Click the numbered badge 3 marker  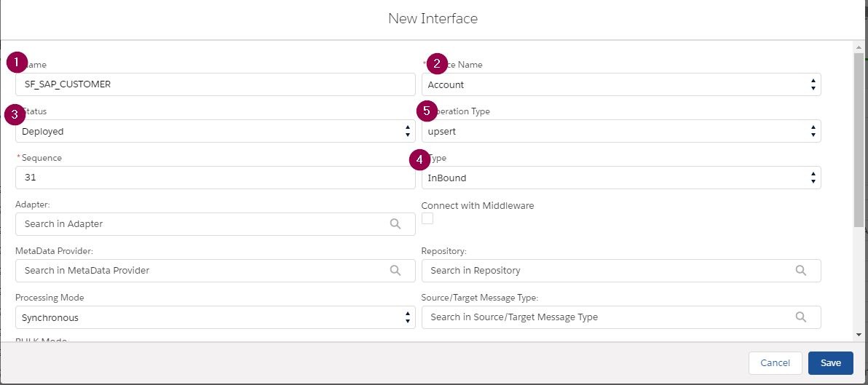click(x=15, y=114)
